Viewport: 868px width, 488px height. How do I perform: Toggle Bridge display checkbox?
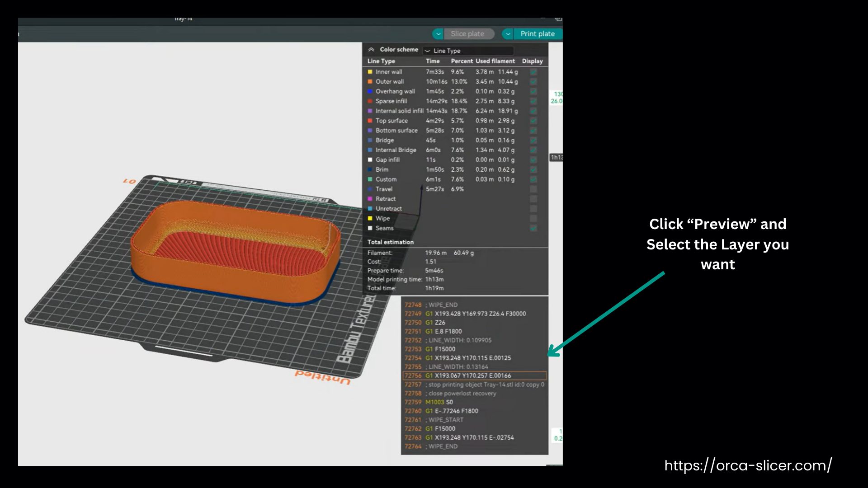[533, 141]
